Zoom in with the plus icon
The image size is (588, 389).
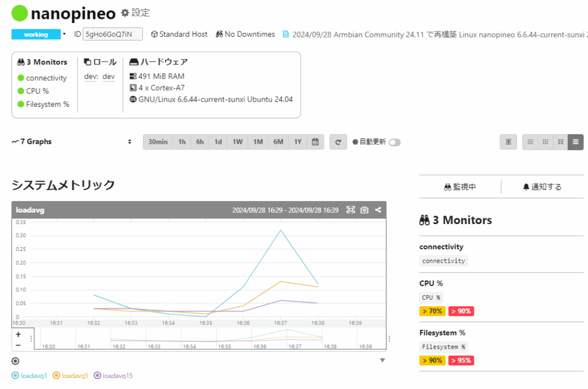point(18,334)
